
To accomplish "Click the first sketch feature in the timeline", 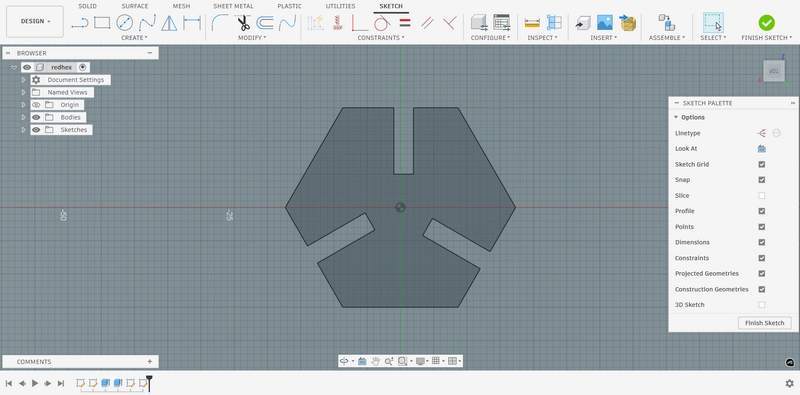I will tap(81, 383).
